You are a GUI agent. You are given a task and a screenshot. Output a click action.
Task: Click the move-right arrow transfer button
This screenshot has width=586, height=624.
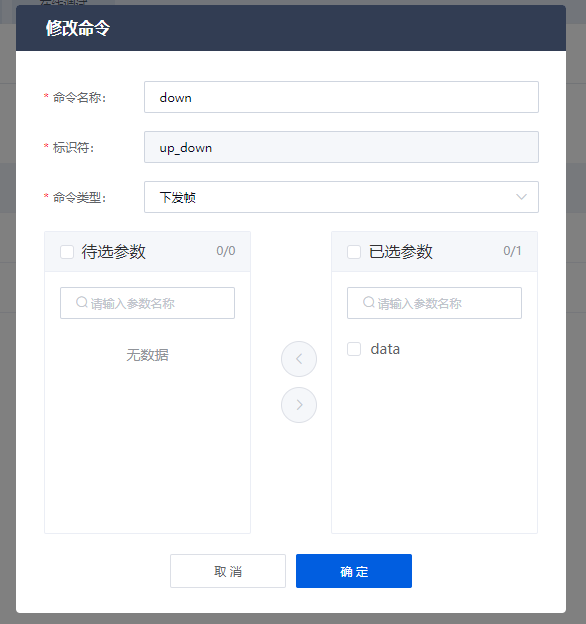(x=299, y=405)
